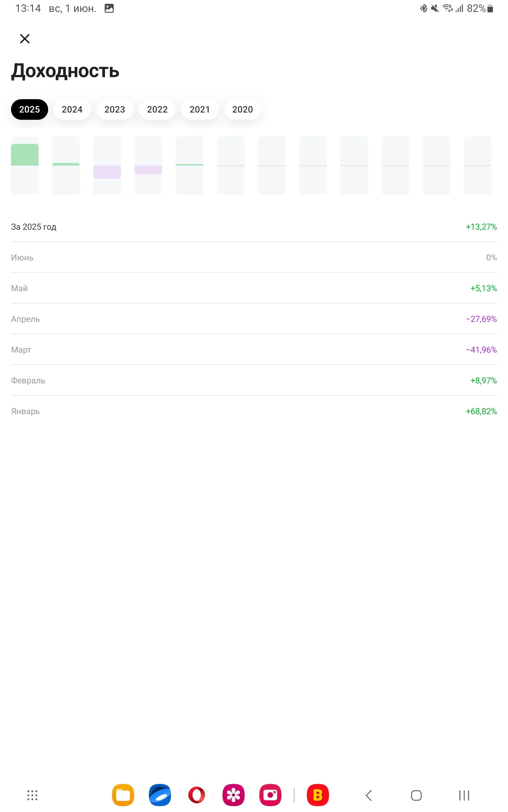Switch to the 2024 year tab

click(72, 110)
